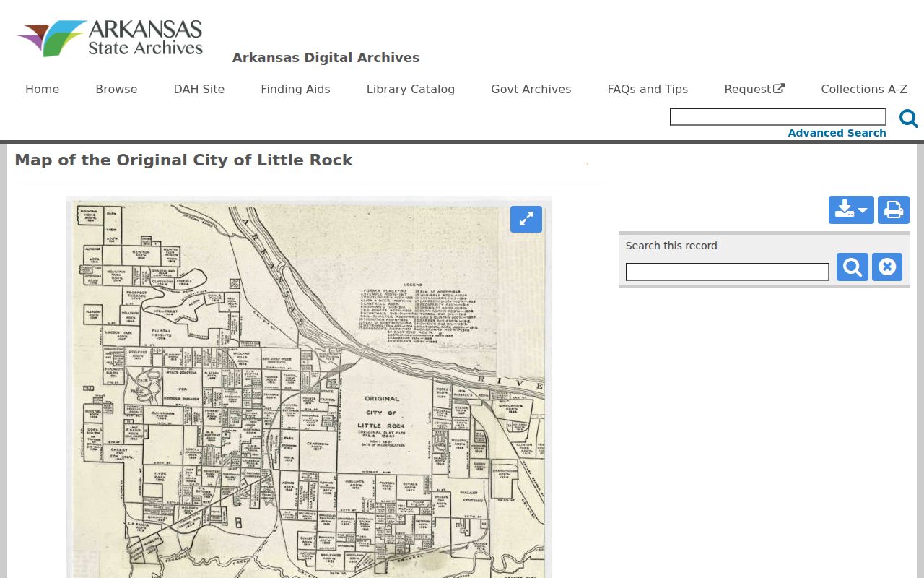Navigate to Govt Archives

click(x=531, y=90)
